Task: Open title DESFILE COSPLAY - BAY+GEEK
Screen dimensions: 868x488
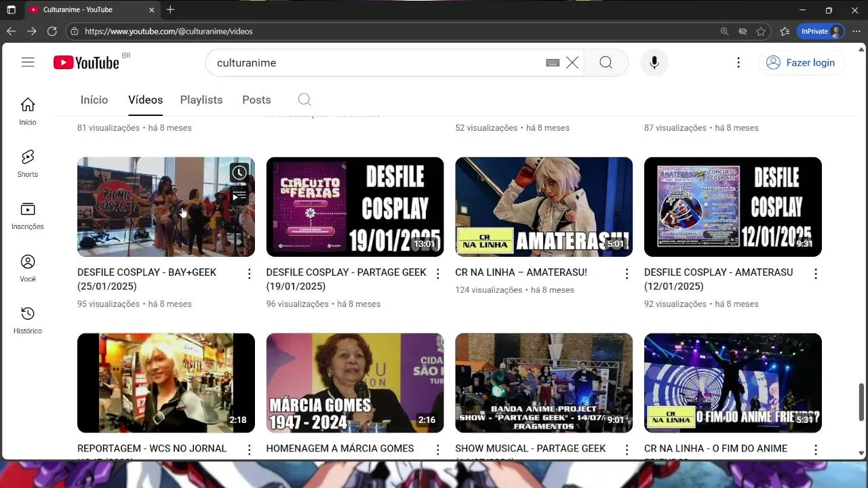Action: pyautogui.click(x=146, y=279)
